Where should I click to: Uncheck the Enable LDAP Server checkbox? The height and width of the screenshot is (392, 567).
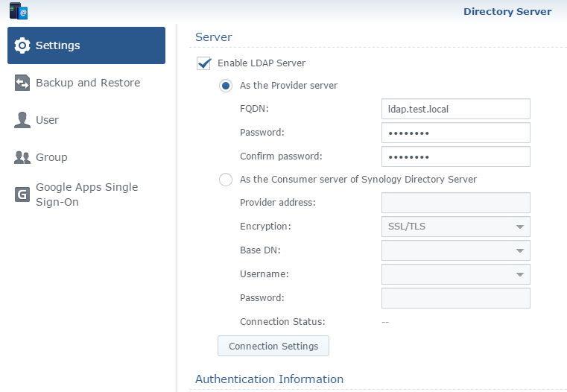[x=203, y=63]
